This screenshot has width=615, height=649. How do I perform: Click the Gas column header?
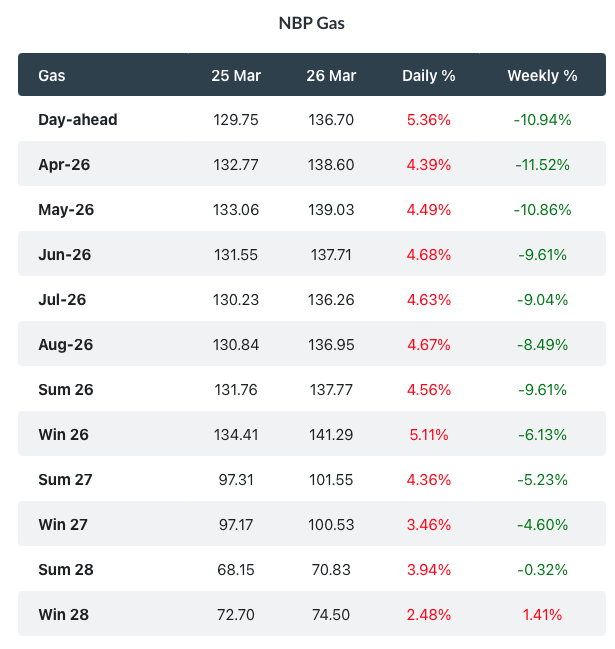point(52,75)
